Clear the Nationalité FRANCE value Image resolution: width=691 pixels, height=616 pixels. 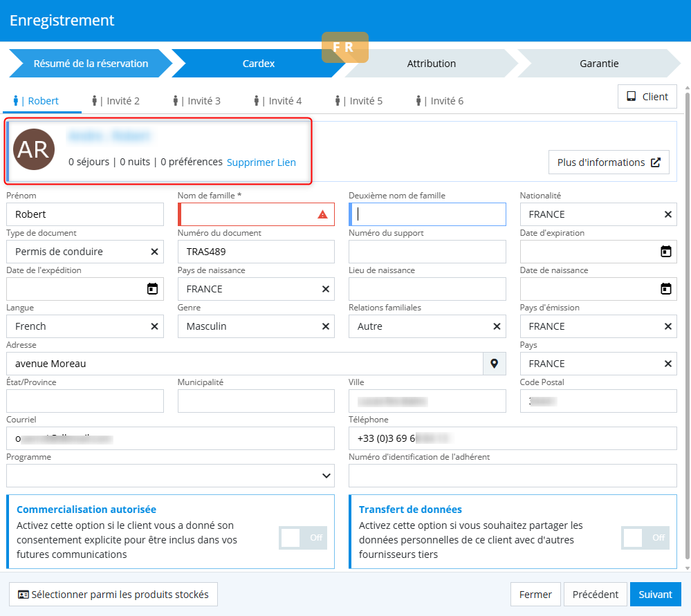[667, 214]
